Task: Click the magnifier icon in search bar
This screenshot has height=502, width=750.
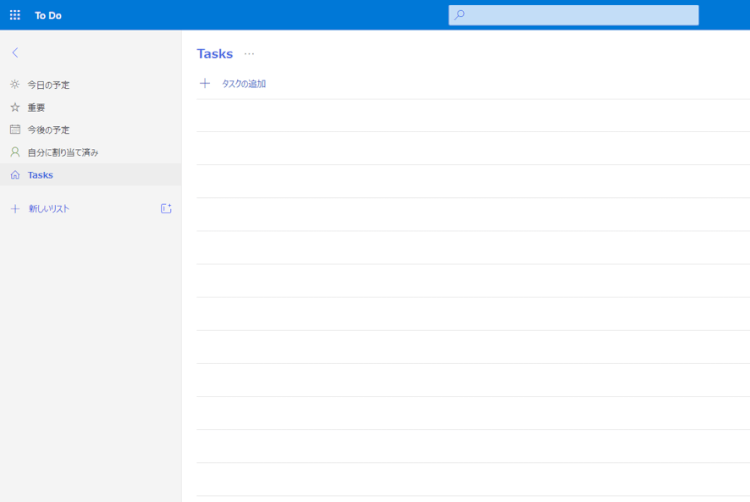Action: point(460,15)
